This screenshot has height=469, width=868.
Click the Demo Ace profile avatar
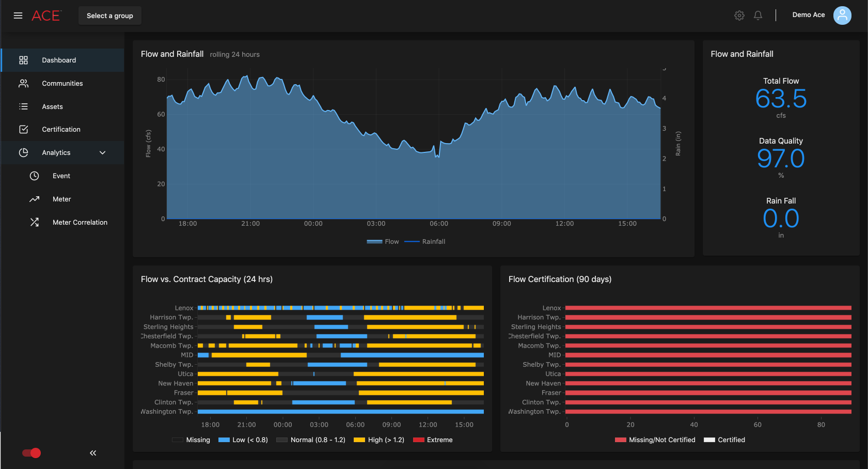[x=842, y=15]
